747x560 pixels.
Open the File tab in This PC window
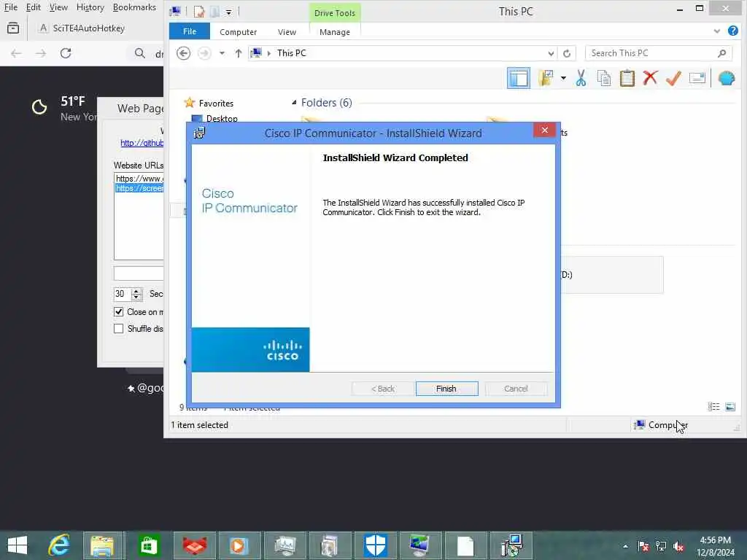190,31
